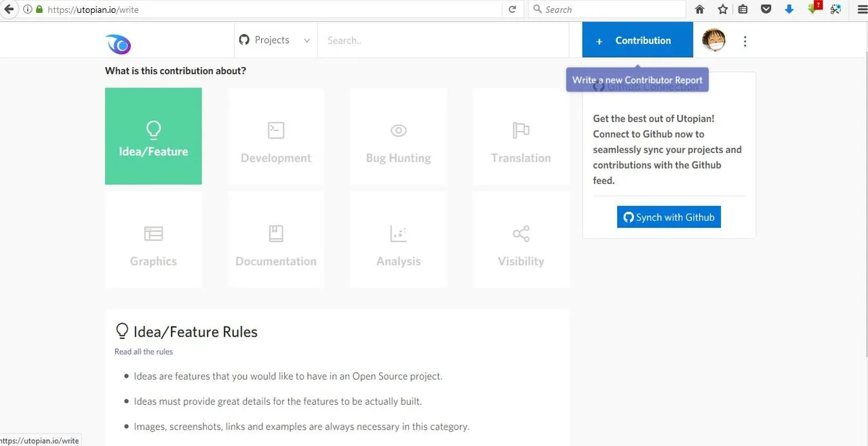Screen dimensions: 868x446
Task: Focus the browser Search box
Action: 607,10
